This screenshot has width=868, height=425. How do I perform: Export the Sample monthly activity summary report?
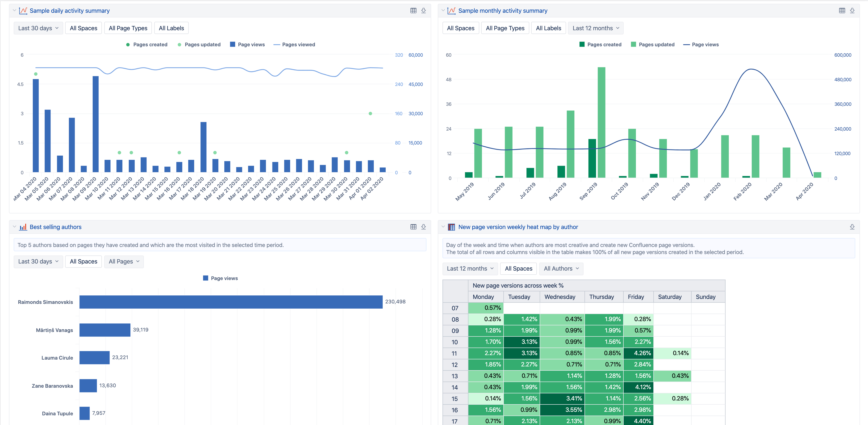[852, 11]
